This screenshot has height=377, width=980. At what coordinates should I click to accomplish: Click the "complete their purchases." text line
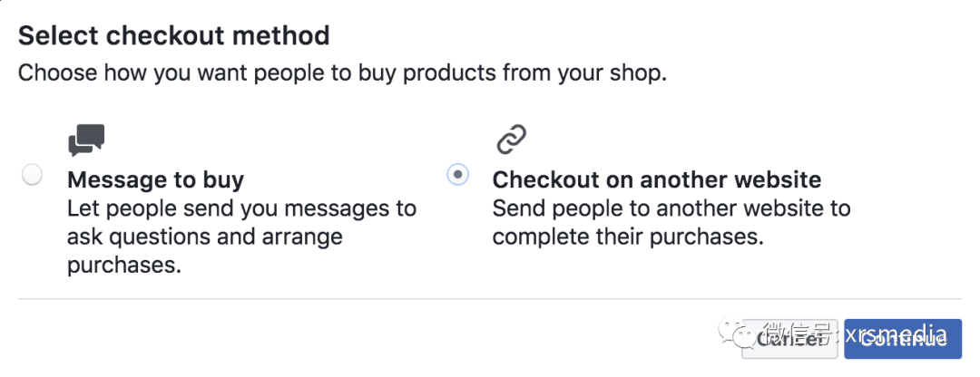pos(629,237)
